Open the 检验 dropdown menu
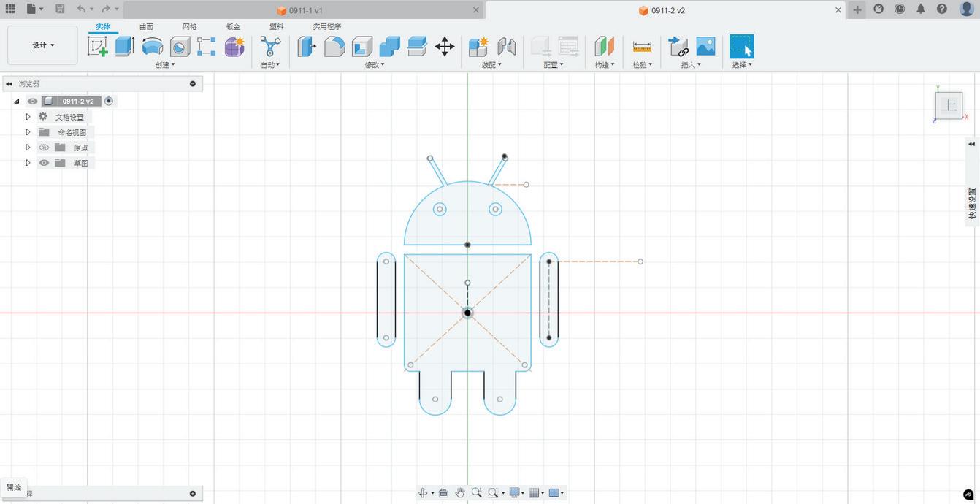Viewport: 980px width, 504px height. click(x=642, y=65)
